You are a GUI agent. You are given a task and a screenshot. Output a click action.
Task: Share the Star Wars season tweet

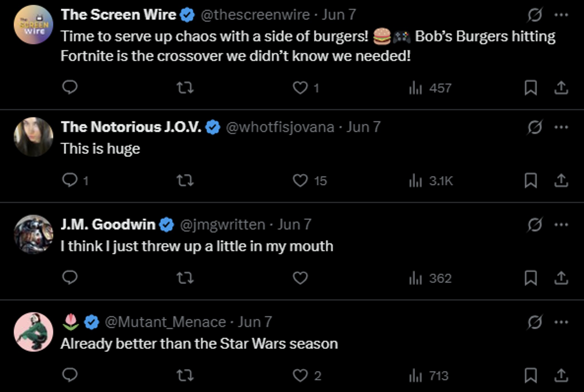pyautogui.click(x=561, y=375)
